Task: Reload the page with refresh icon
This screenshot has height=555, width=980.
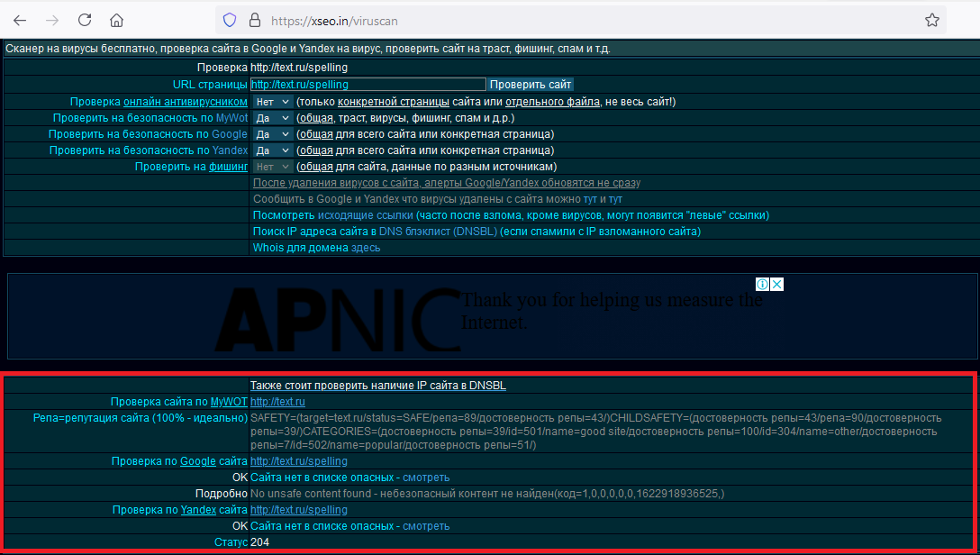Action: [x=85, y=20]
